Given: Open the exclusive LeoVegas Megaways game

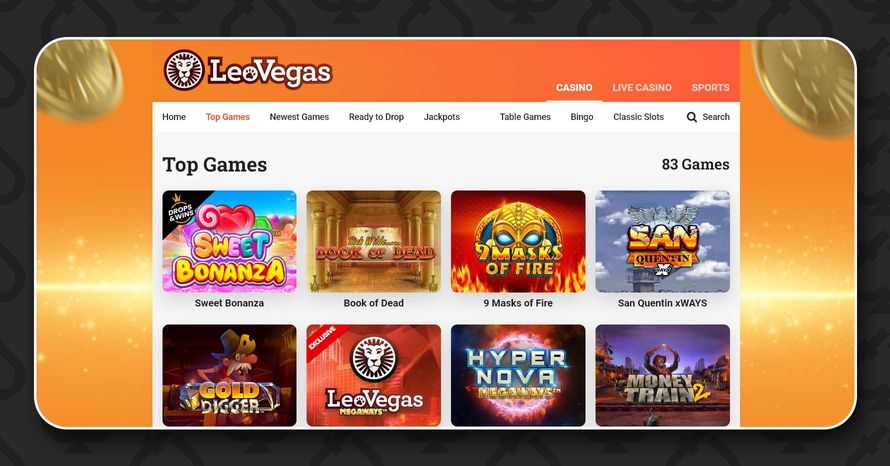Looking at the screenshot, I should pos(373,375).
